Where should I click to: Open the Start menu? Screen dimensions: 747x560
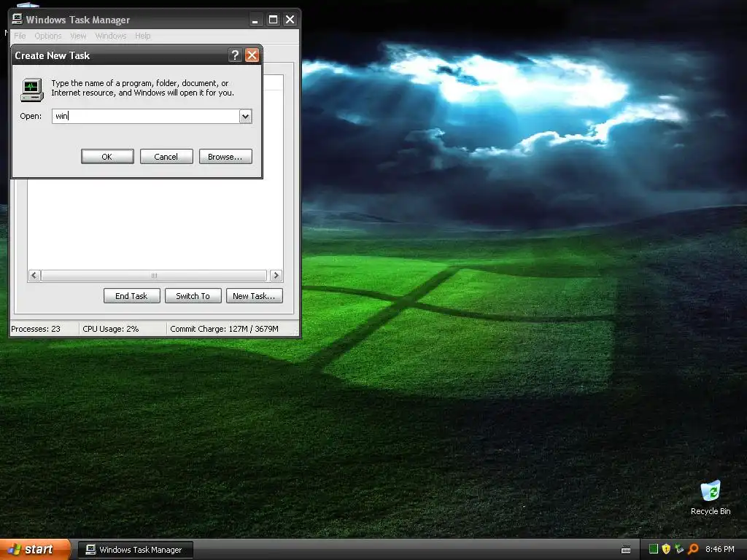(x=35, y=549)
